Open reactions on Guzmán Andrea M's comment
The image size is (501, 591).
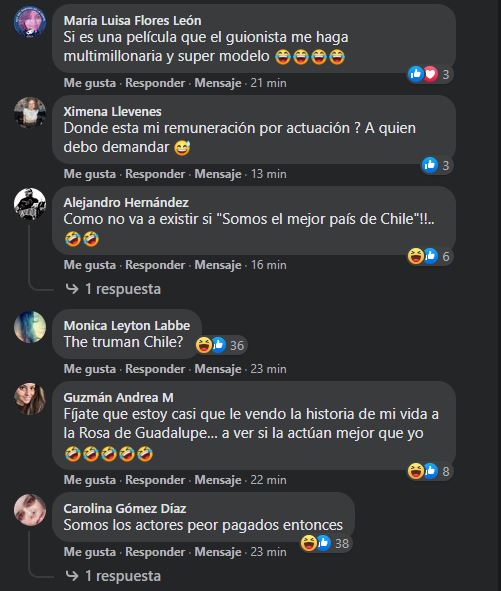(430, 471)
